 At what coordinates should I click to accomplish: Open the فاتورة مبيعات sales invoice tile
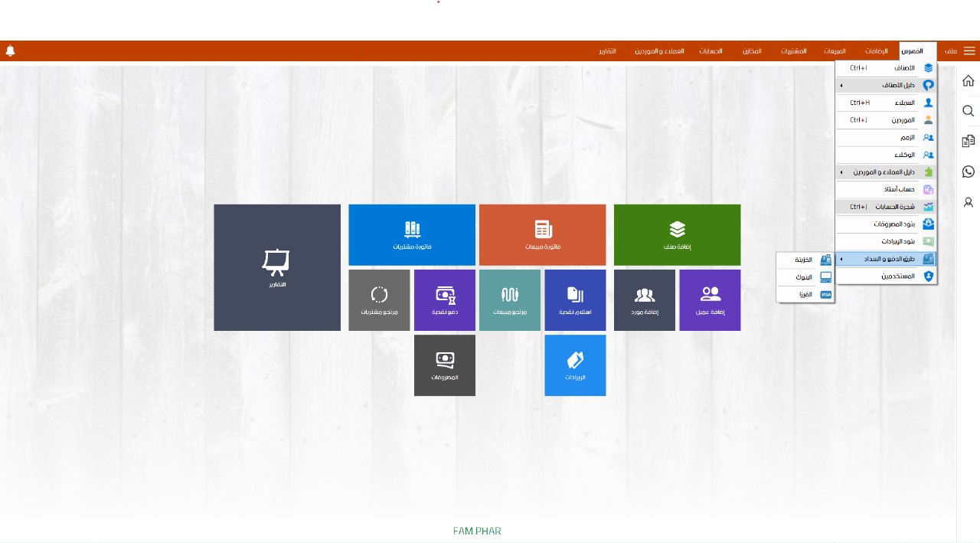(542, 234)
